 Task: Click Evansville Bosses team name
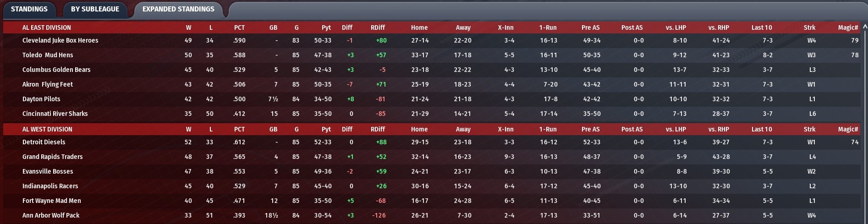(x=48, y=171)
